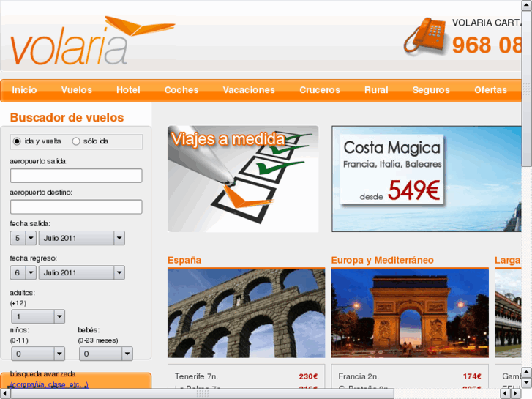Screen dimensions: 532x399
Task: Click the aeropuerto salida input field
Action: (76, 176)
